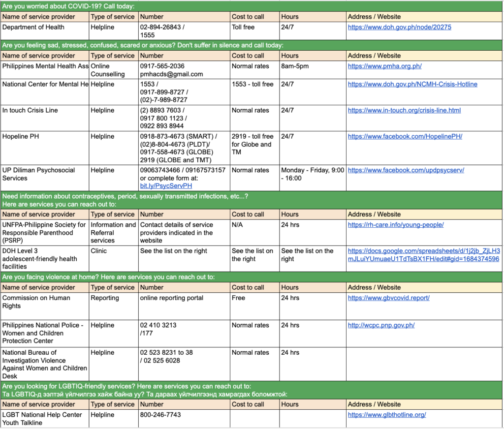
Task: Select the 'Are you worried about COVID-19?' header
Action: 252,6
